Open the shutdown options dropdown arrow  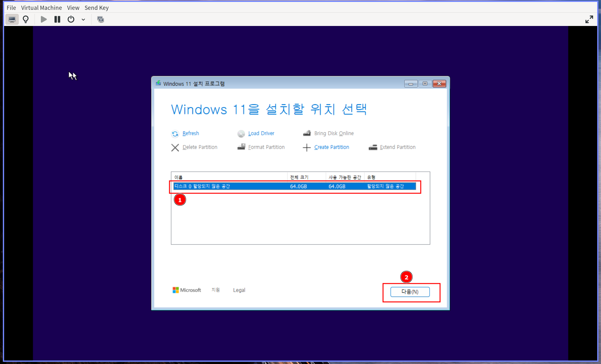tap(83, 19)
